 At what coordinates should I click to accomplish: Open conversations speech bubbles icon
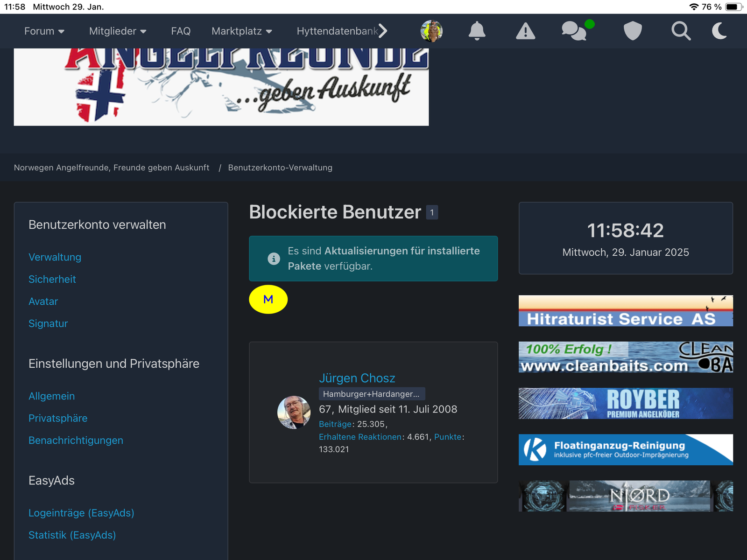pos(574,31)
